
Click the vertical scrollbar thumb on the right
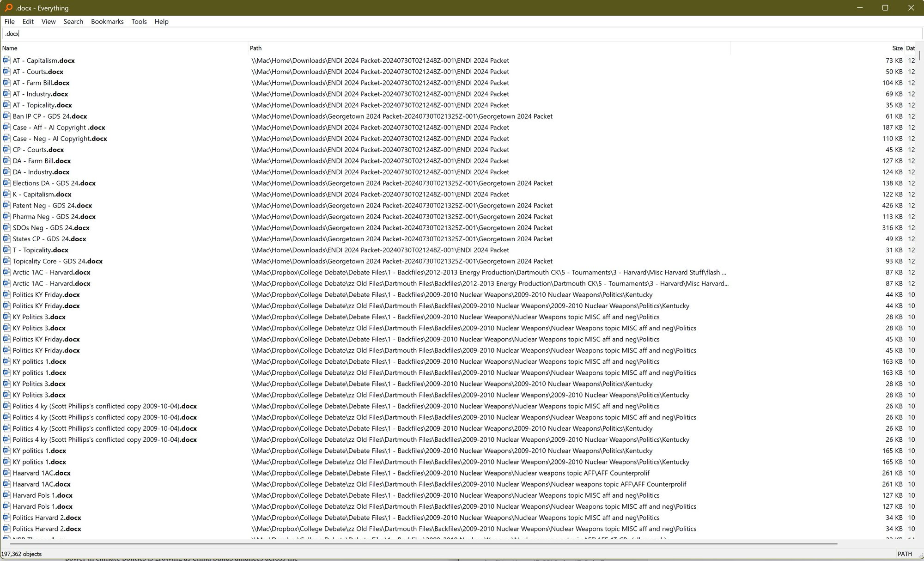(x=919, y=55)
